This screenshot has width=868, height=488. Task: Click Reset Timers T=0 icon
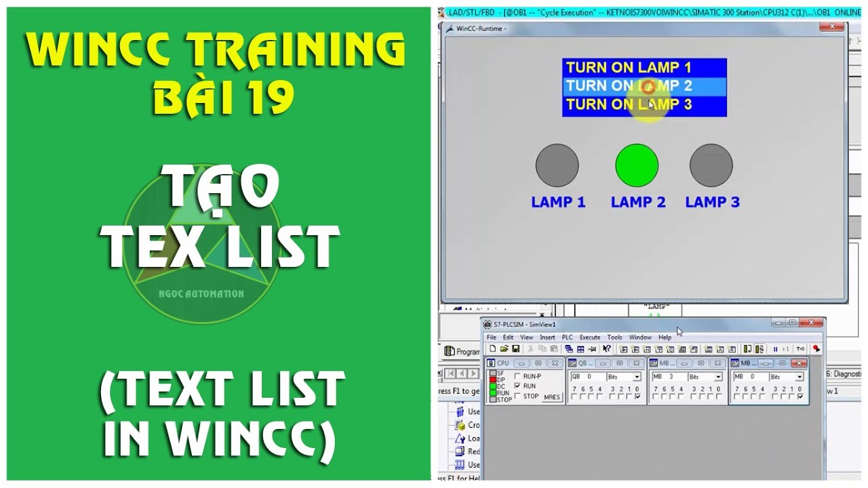tap(800, 348)
